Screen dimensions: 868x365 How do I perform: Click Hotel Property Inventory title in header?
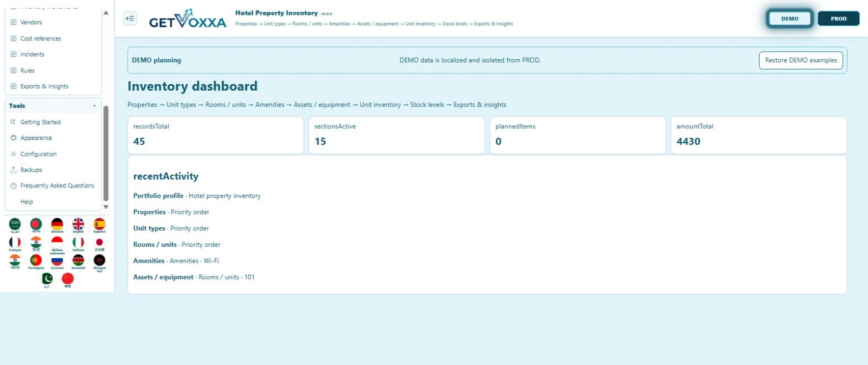[276, 13]
